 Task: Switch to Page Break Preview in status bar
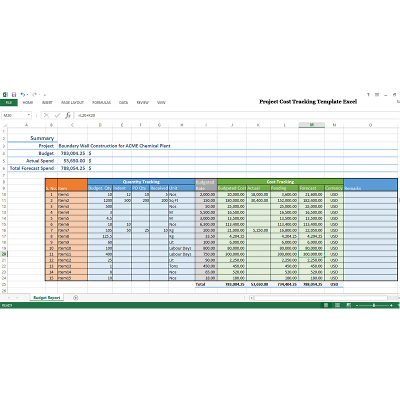click(x=349, y=305)
